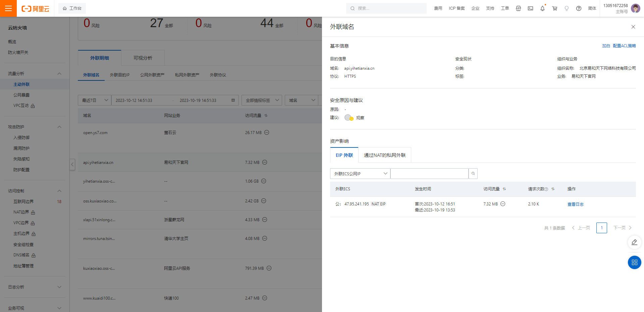The width and height of the screenshot is (644, 312).
Task: Sort by 请求次数 column
Action: pos(553,189)
